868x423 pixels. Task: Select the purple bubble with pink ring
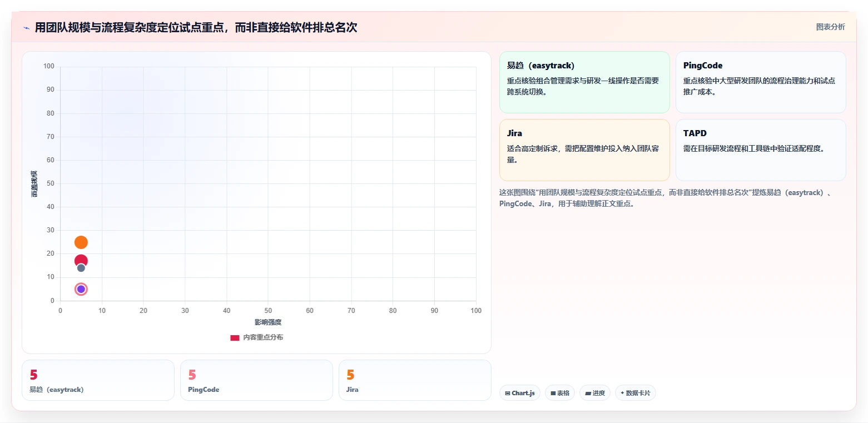[81, 289]
